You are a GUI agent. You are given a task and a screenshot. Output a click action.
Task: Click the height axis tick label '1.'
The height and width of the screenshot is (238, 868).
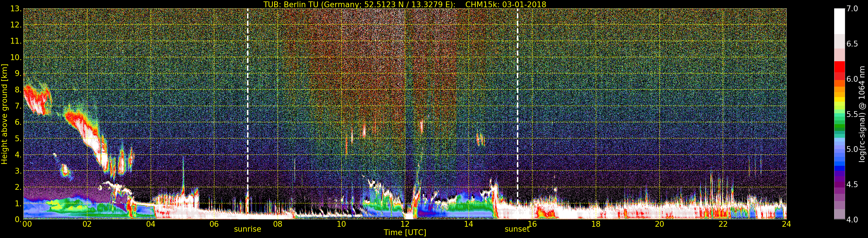coord(18,203)
